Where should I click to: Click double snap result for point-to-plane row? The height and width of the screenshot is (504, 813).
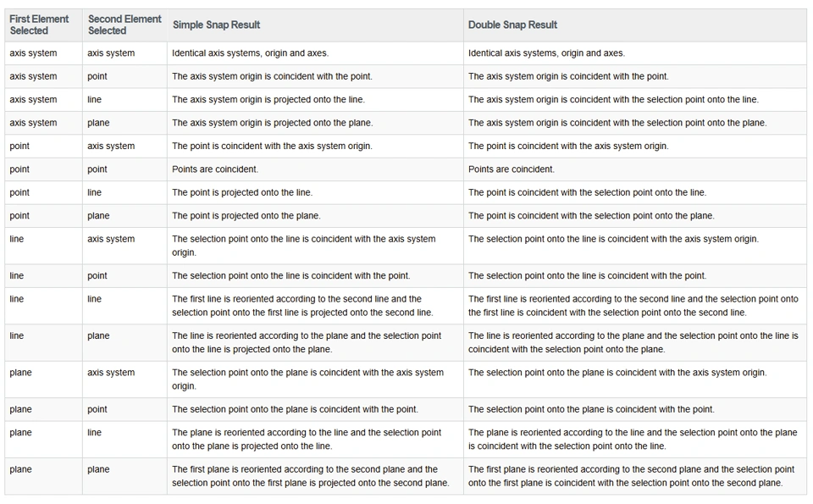[x=591, y=215]
